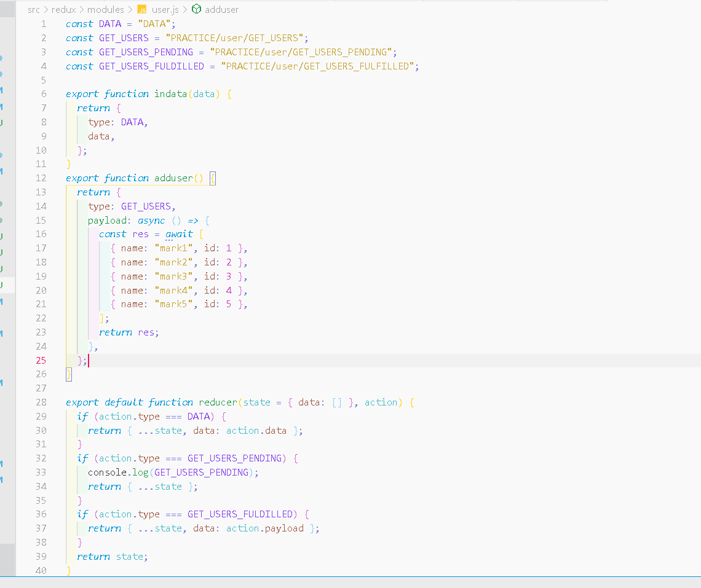Screen dimensions: 701x588
Task: Select line number 27 in gutter
Action: 41,388
